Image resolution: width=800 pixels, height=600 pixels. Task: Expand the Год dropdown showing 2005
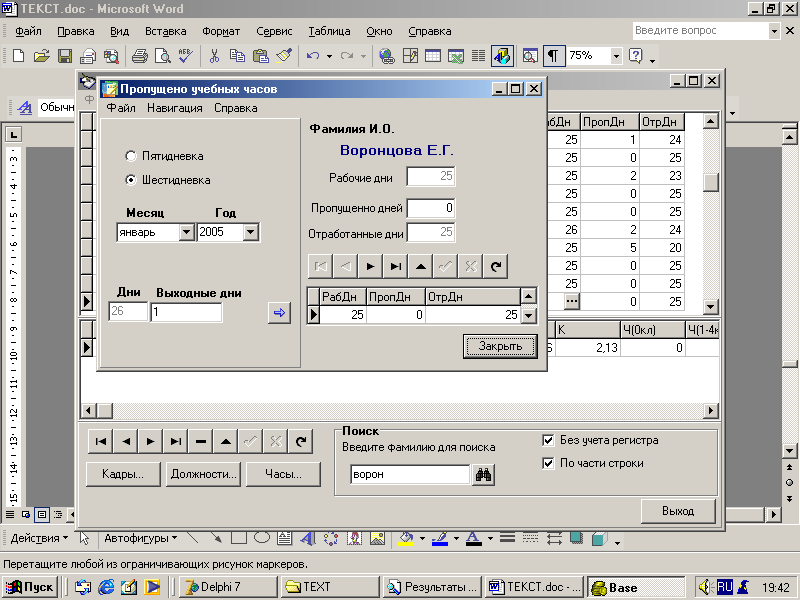tap(250, 232)
